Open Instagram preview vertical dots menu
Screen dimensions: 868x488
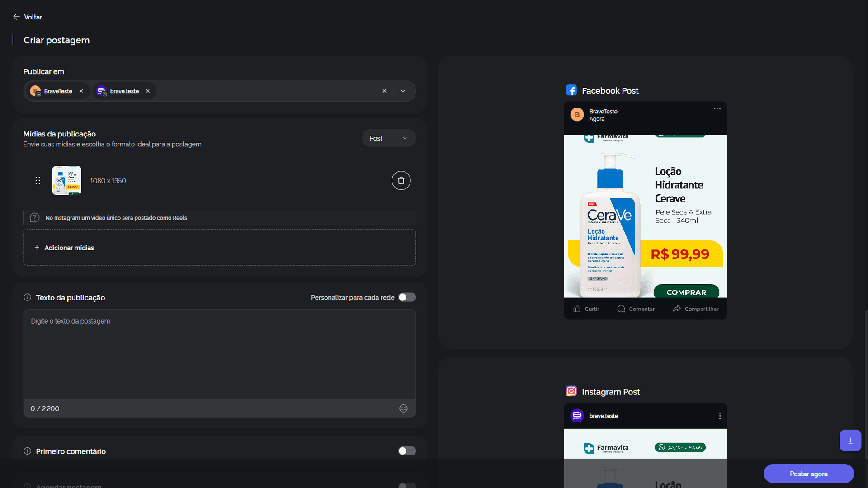click(720, 416)
